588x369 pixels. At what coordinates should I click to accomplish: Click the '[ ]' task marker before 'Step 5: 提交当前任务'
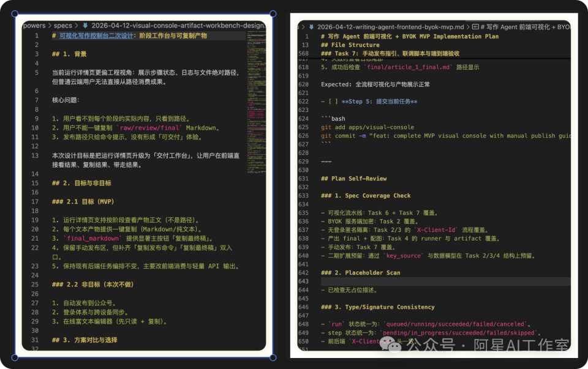[x=333, y=102]
